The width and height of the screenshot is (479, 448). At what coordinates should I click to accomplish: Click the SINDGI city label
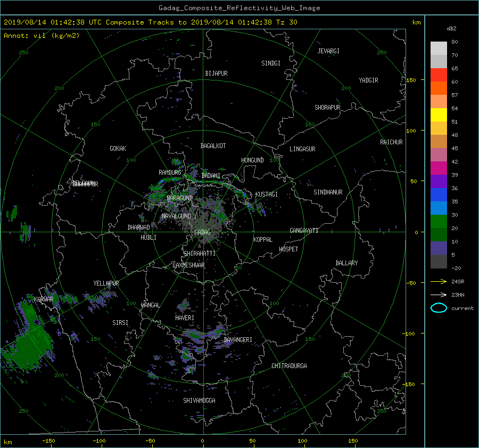pyautogui.click(x=271, y=63)
